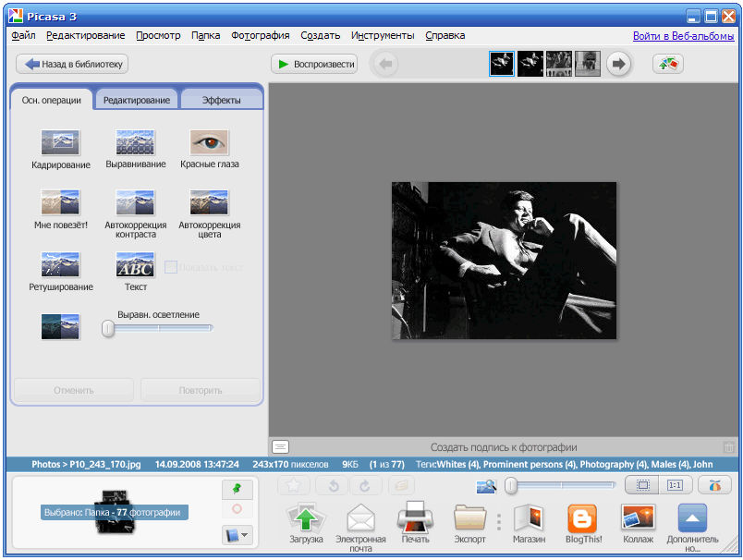Click the Коллаж icon
743x560 pixels.
(638, 519)
